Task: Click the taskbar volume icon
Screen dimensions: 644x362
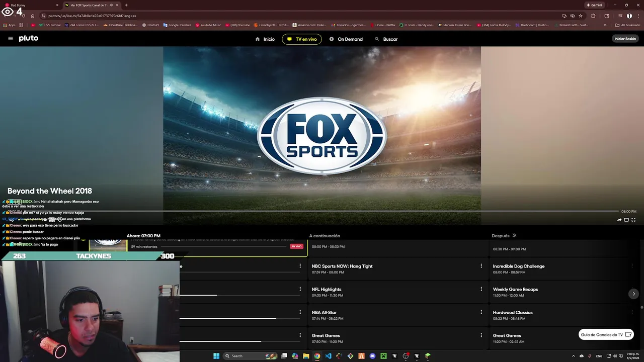Action: tap(615, 356)
